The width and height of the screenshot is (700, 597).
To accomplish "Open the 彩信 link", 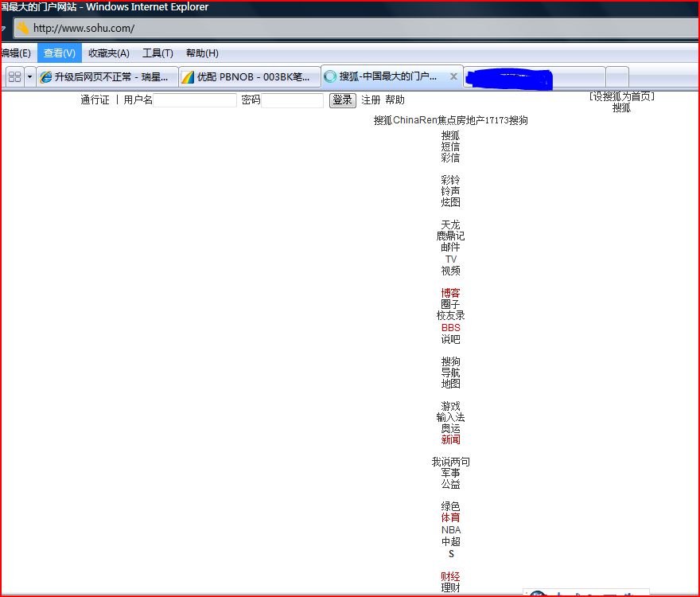I will [450, 158].
